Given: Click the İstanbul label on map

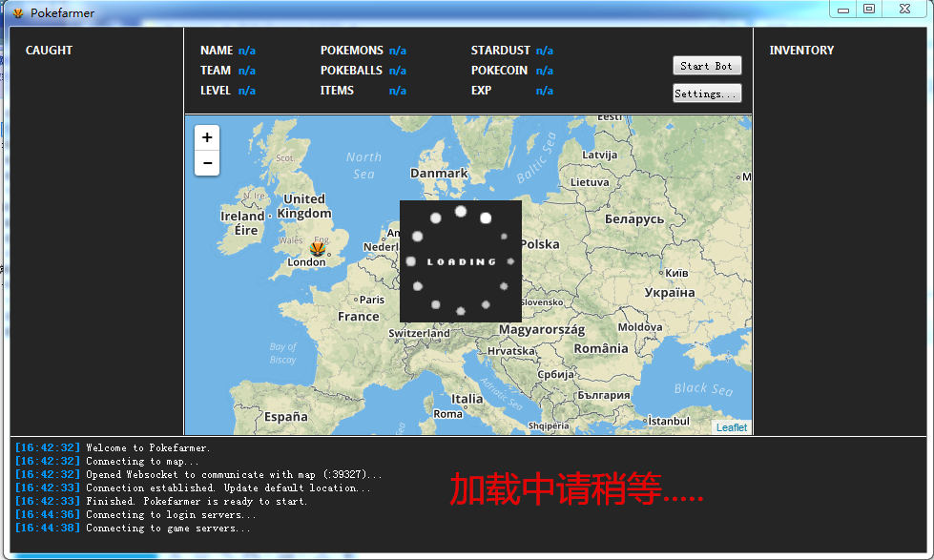Looking at the screenshot, I should pos(669,421).
